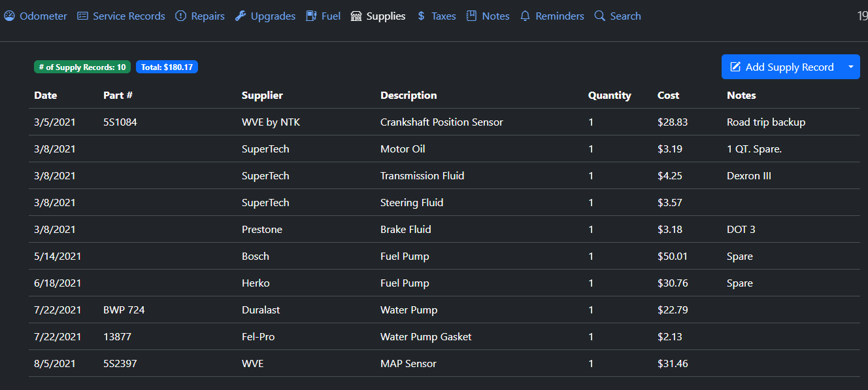The image size is (868, 390).
Task: Open the Water Pump Gasket record
Action: click(426, 337)
